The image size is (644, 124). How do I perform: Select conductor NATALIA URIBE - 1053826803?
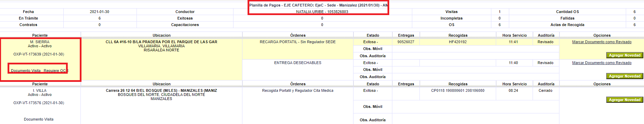[322, 12]
